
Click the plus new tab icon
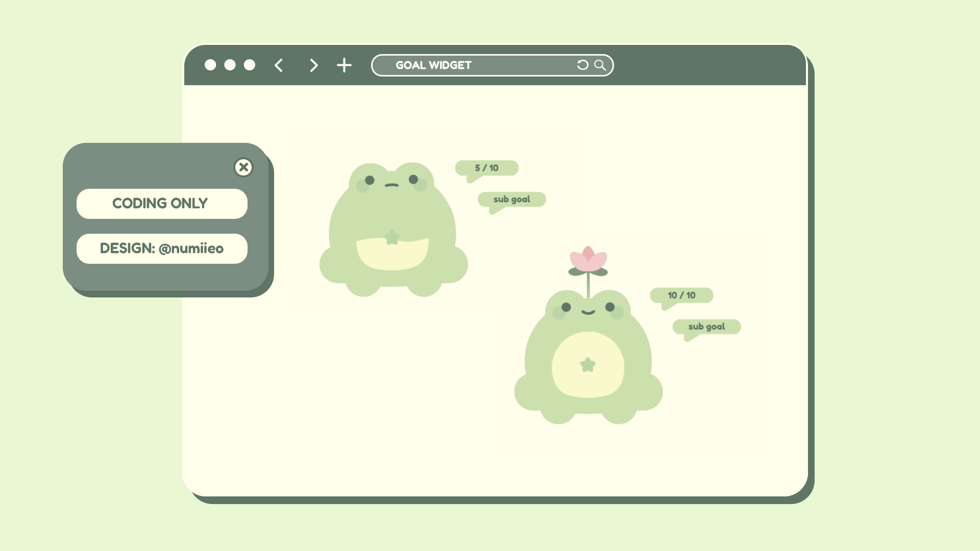pyautogui.click(x=345, y=65)
